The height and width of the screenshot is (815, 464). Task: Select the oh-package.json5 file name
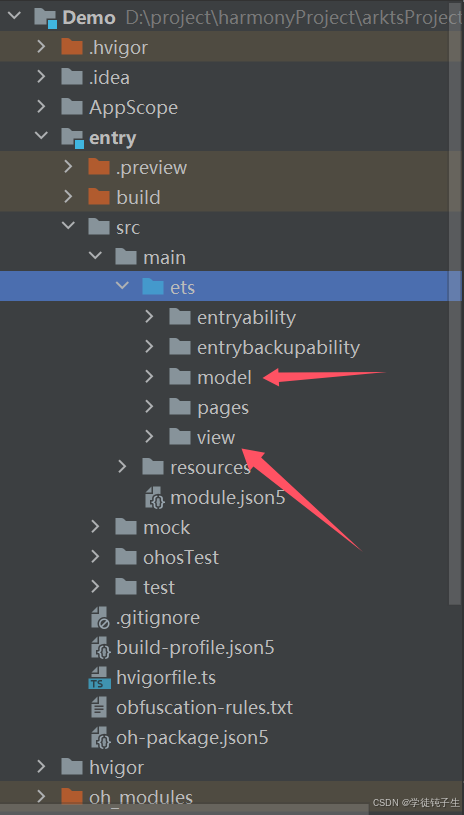[192, 738]
